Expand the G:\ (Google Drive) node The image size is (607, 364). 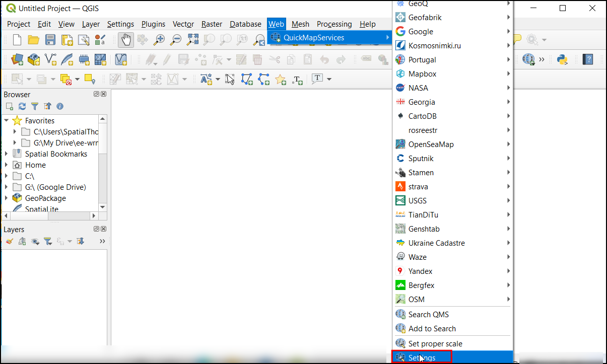click(7, 187)
